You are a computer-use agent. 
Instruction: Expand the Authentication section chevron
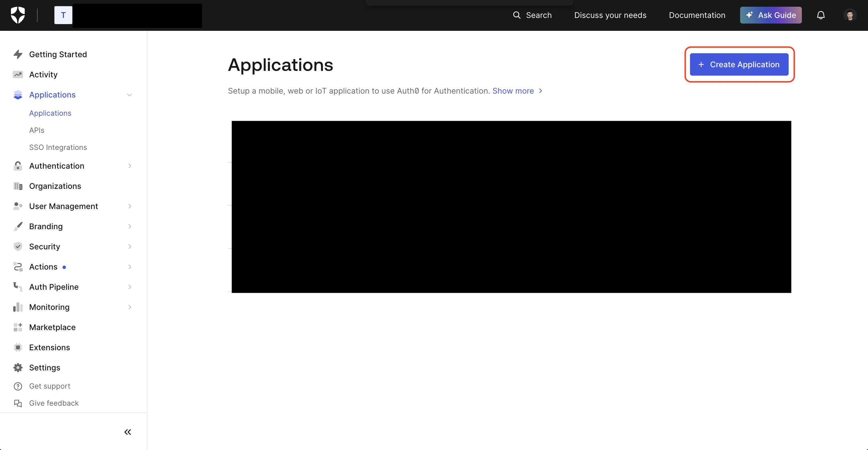point(130,166)
